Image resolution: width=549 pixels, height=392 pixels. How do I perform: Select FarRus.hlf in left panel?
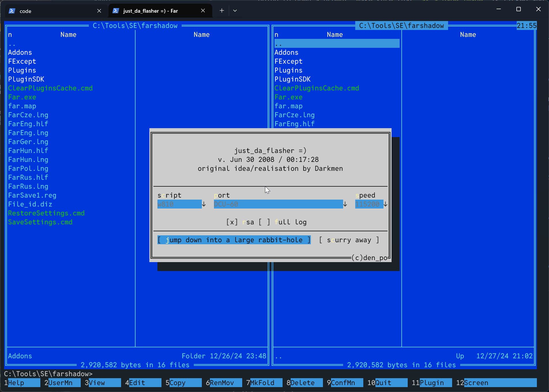click(28, 177)
